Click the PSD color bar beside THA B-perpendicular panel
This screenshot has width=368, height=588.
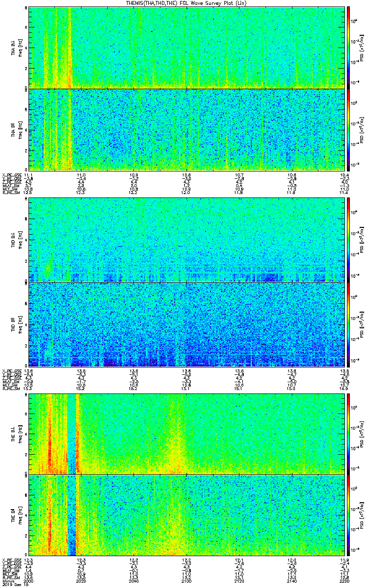tap(349, 47)
